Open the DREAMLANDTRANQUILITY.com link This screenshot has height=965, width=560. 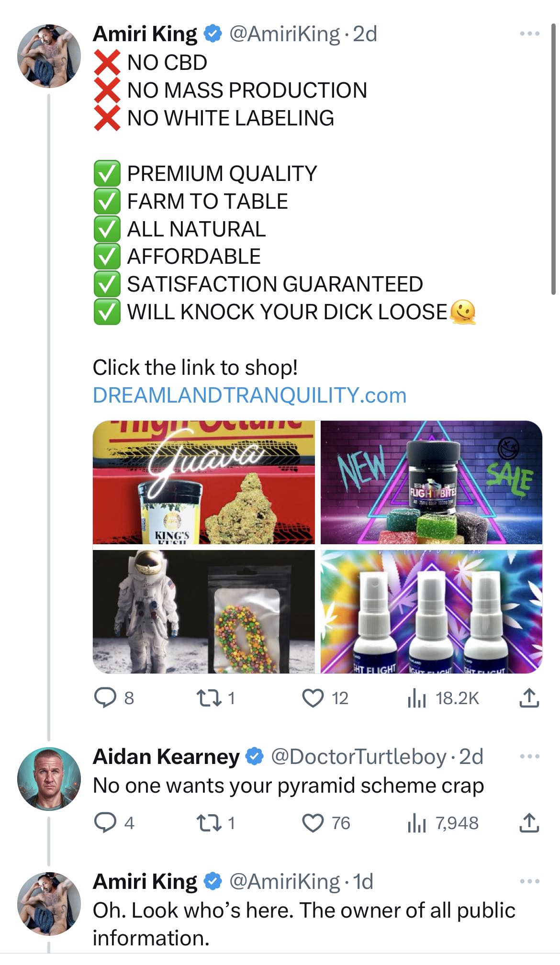[x=249, y=395]
